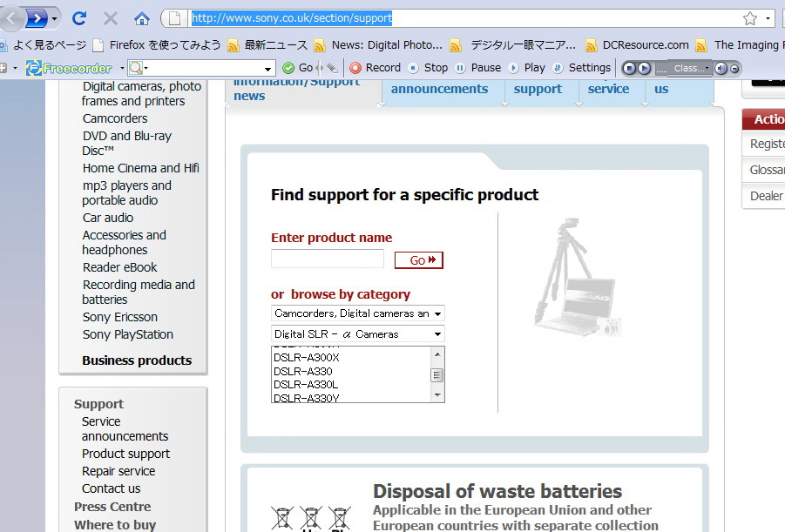Reload the page with the refresh icon
The width and height of the screenshot is (785, 532).
click(x=79, y=18)
